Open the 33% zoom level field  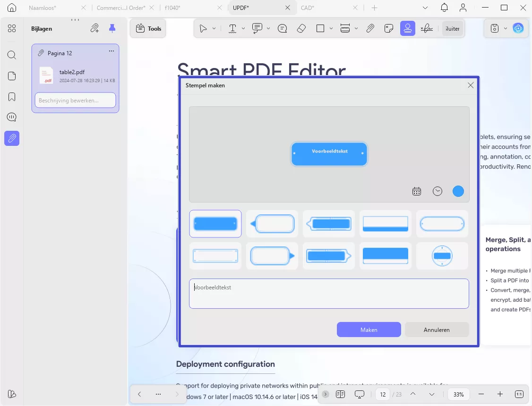click(459, 394)
